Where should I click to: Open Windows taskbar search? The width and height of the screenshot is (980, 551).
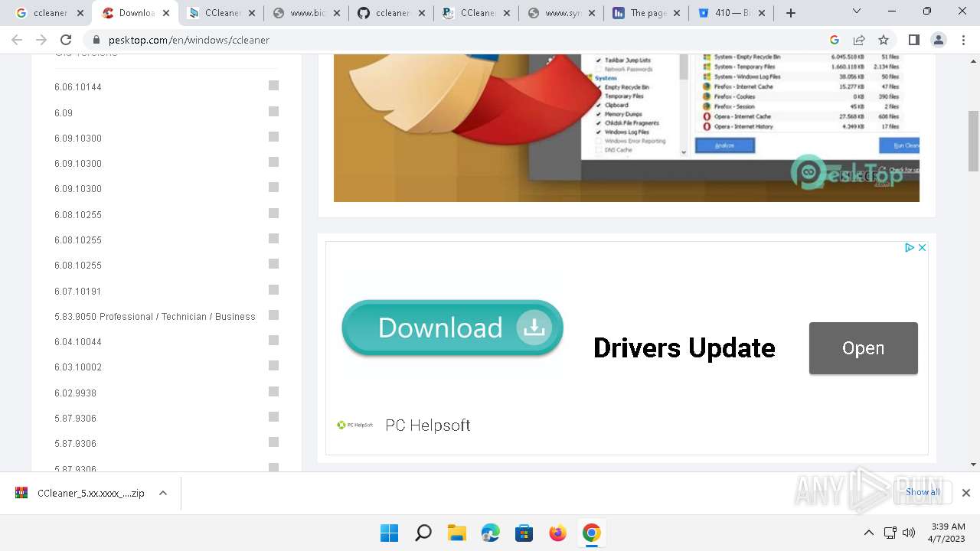423,533
